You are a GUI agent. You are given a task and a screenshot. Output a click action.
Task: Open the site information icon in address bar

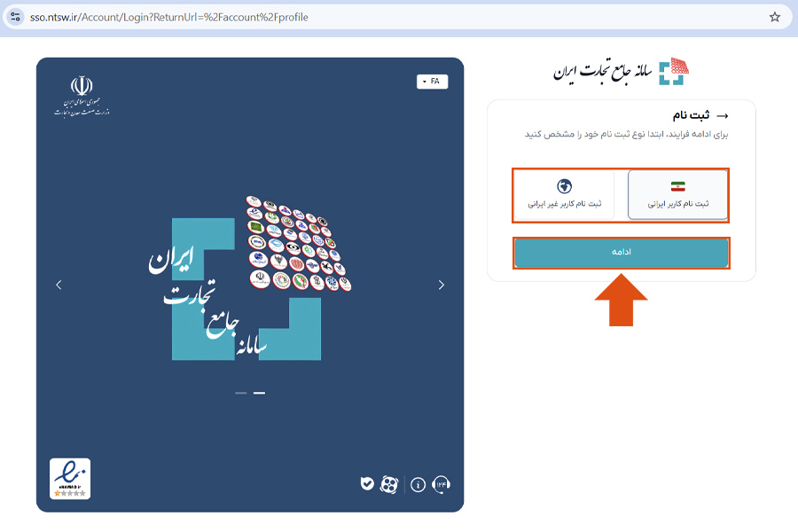(x=15, y=17)
